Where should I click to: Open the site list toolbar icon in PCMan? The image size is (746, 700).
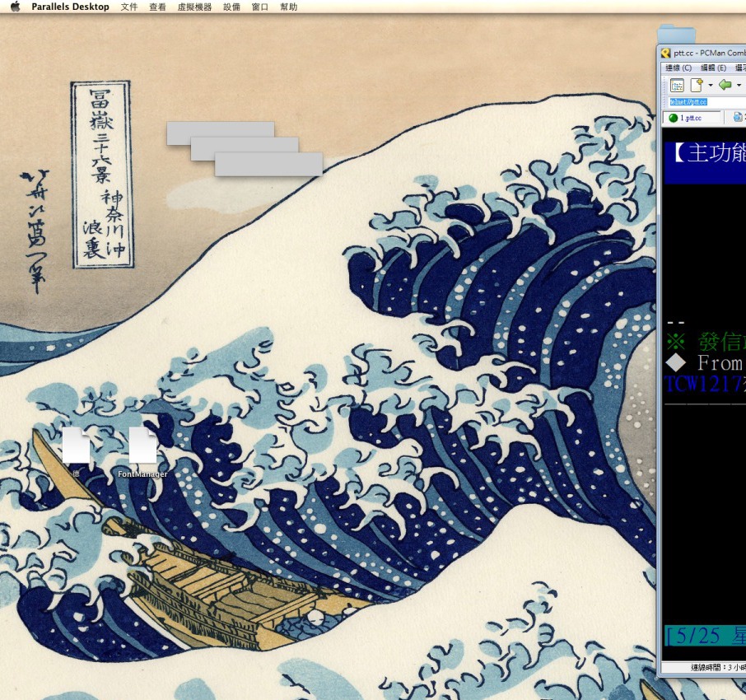(677, 85)
